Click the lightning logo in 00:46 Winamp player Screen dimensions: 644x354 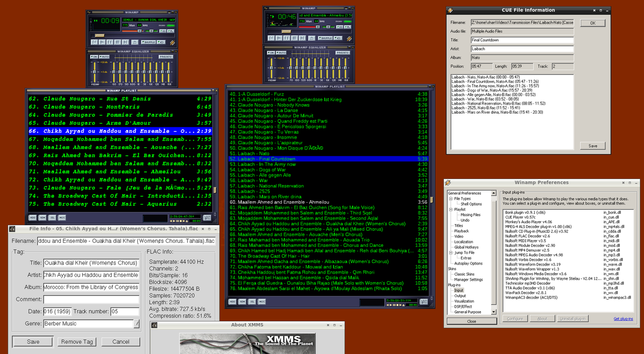349,38
